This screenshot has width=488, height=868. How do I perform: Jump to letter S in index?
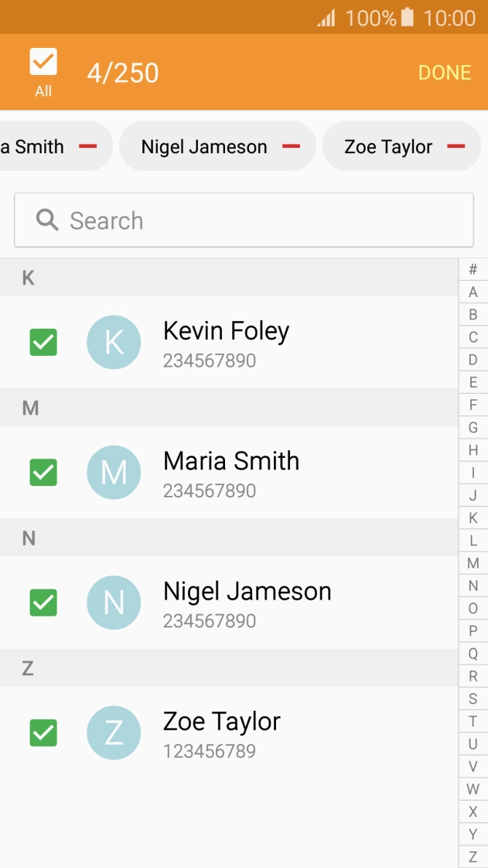tap(473, 699)
